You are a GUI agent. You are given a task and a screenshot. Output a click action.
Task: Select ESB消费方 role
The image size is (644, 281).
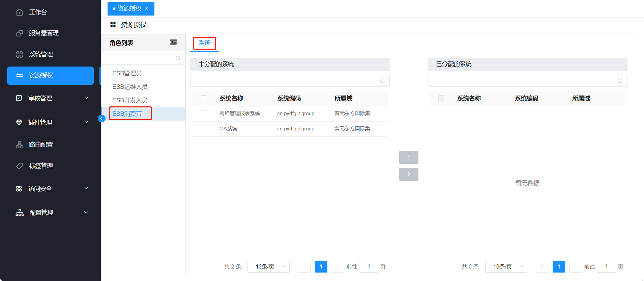click(127, 114)
